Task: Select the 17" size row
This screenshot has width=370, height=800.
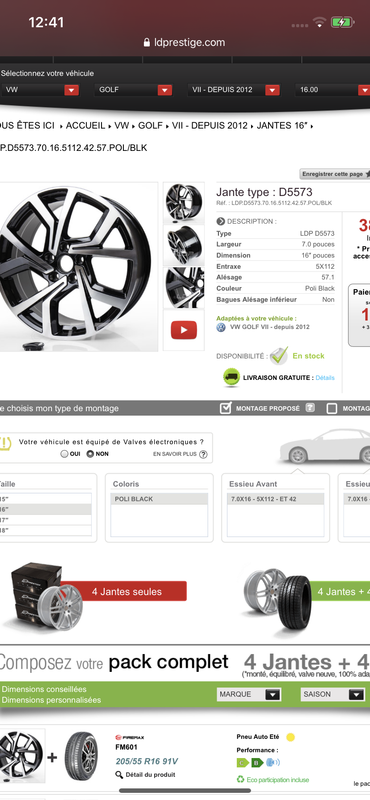Action: pyautogui.click(x=45, y=520)
